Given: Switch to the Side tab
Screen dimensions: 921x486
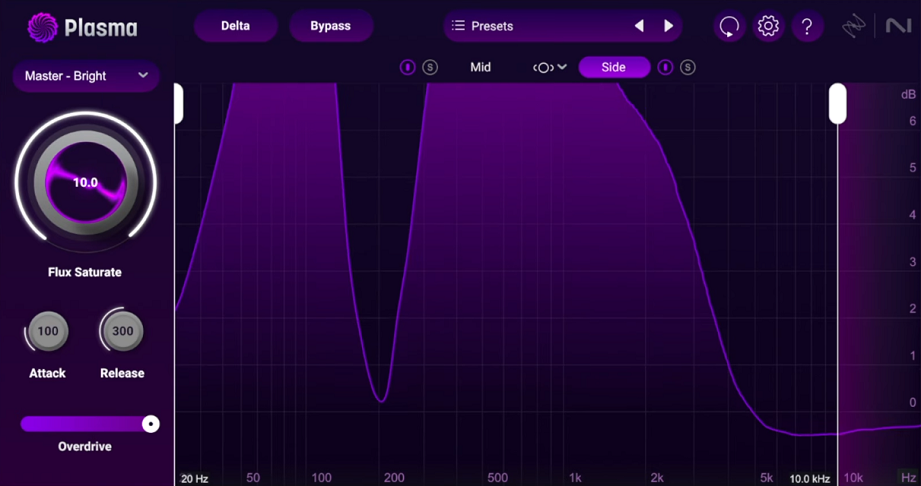Looking at the screenshot, I should point(614,68).
